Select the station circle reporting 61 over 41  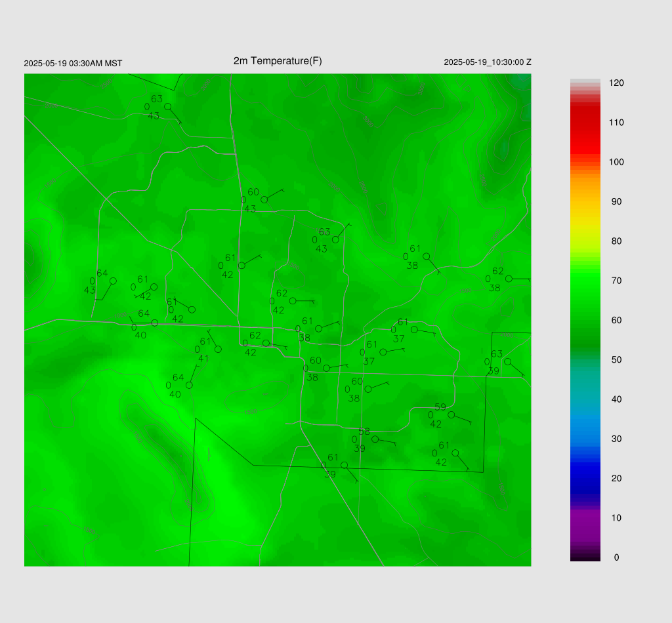pyautogui.click(x=218, y=350)
